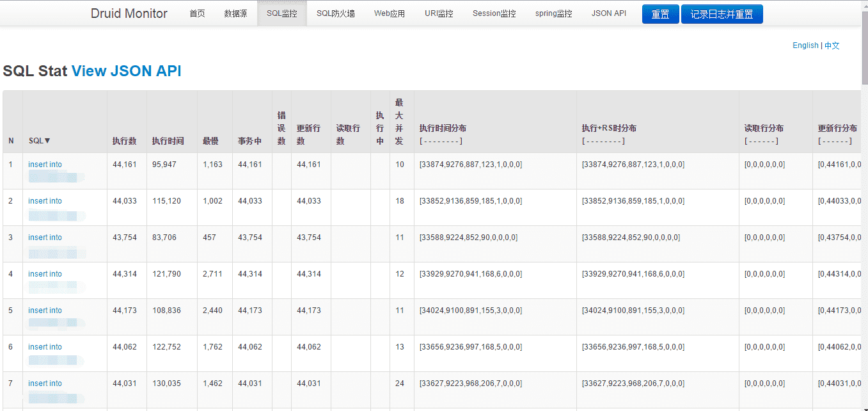The height and width of the screenshot is (411, 868).
Task: Open the first insert into SQL statement
Action: 45,164
